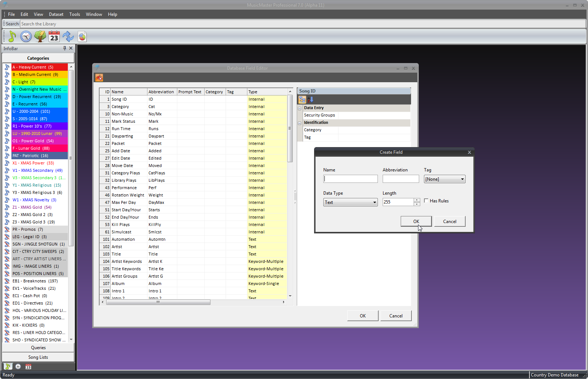Focus the Abbreviation input field

401,179
